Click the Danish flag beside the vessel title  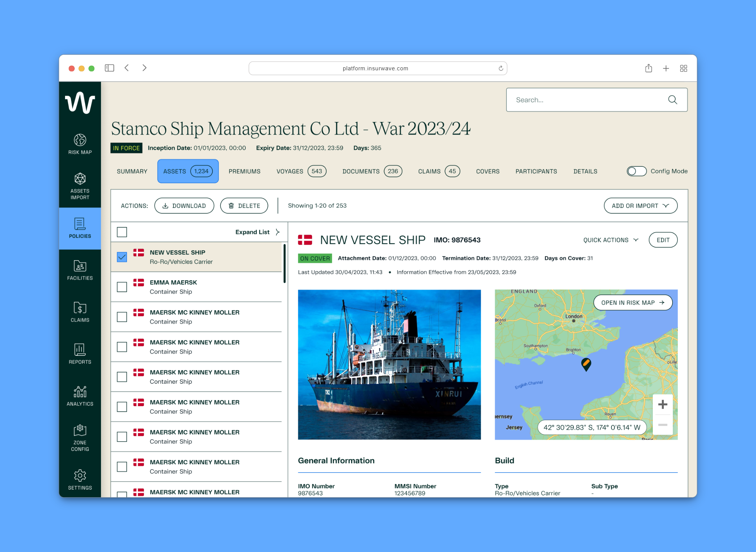[305, 240]
